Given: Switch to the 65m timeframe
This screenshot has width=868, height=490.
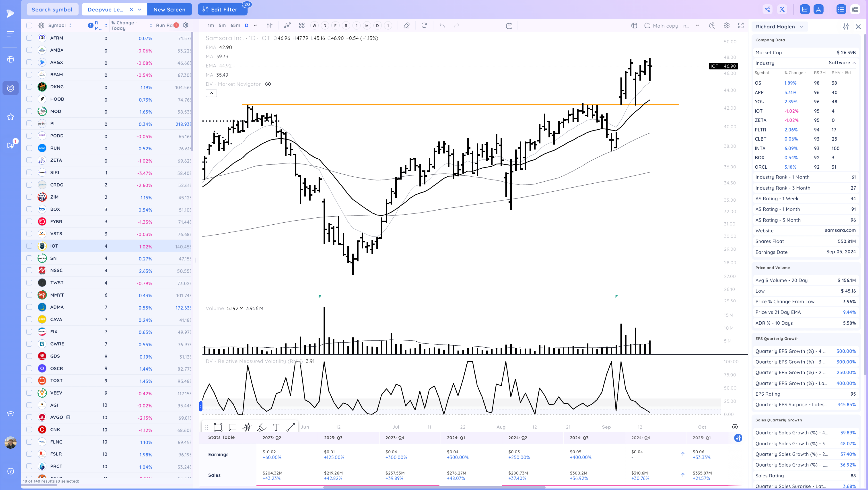Looking at the screenshot, I should click(235, 26).
